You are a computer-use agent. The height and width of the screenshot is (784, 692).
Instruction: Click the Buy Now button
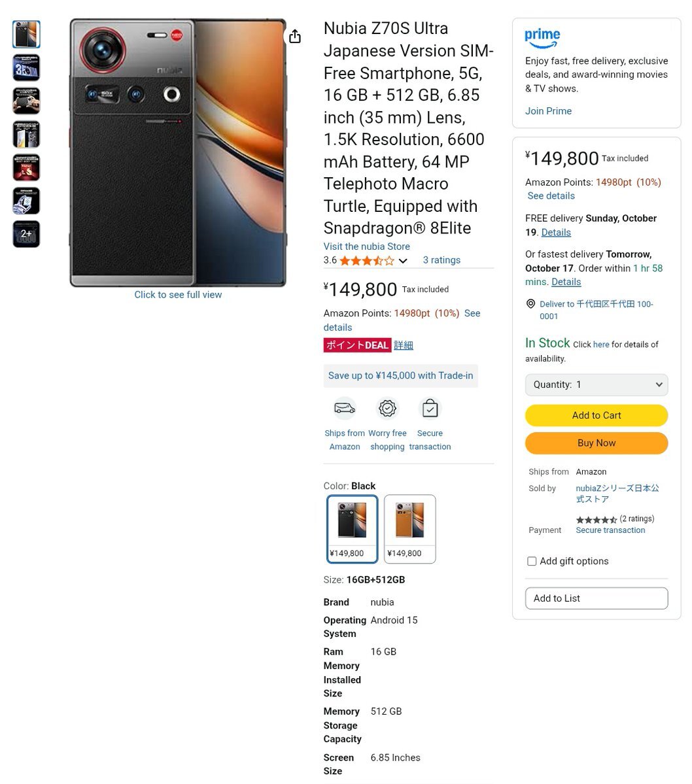point(597,443)
